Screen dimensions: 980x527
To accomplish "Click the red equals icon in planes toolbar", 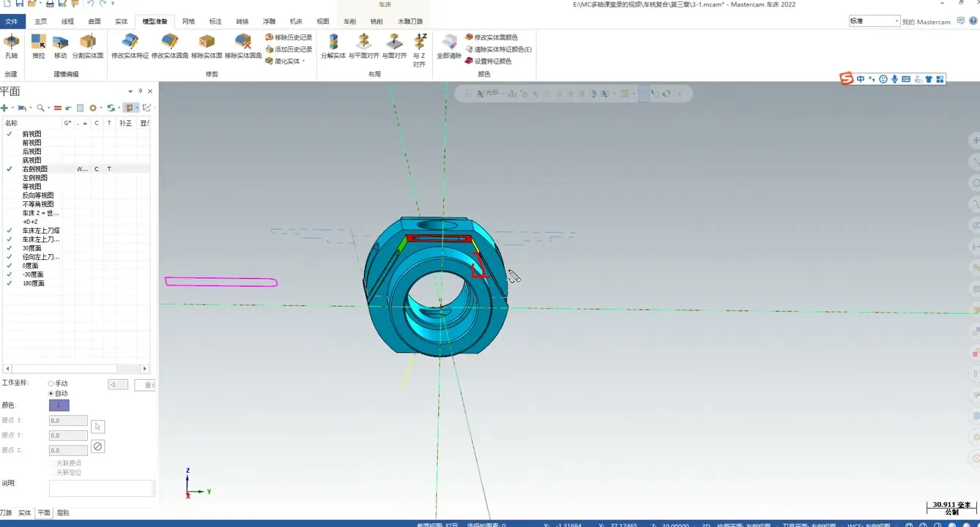I will click(x=58, y=108).
